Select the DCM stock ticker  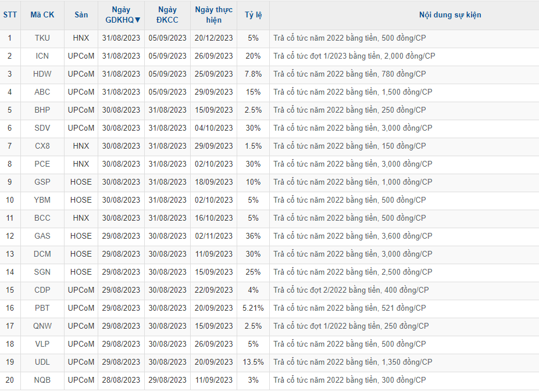tap(42, 254)
